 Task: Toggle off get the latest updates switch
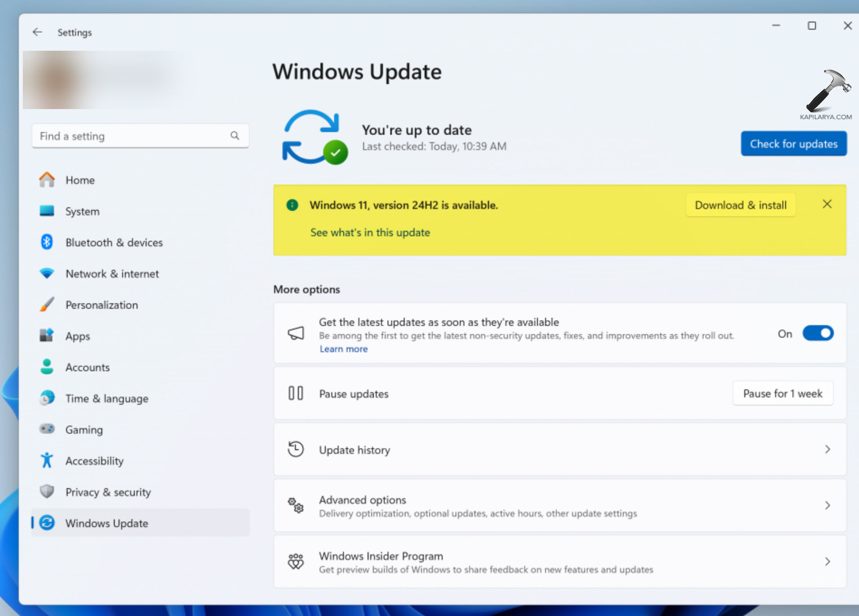pyautogui.click(x=817, y=333)
